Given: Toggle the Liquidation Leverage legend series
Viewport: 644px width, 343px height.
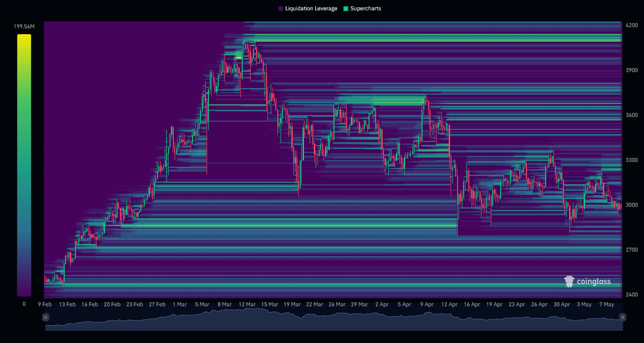Looking at the screenshot, I should pos(311,8).
